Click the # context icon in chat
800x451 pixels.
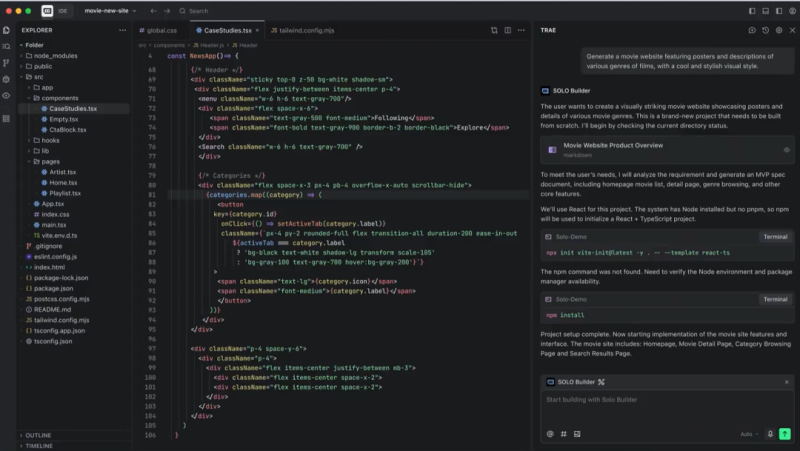[x=563, y=434]
